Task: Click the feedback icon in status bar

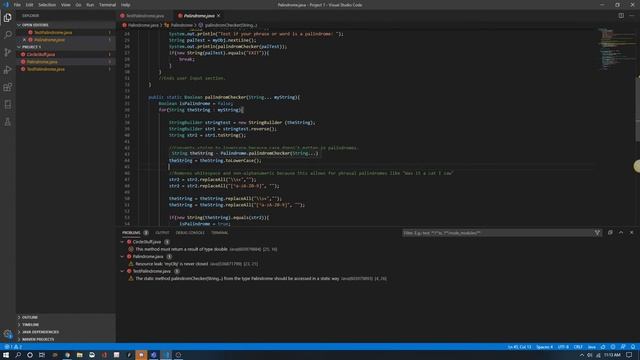Action: click(623, 347)
